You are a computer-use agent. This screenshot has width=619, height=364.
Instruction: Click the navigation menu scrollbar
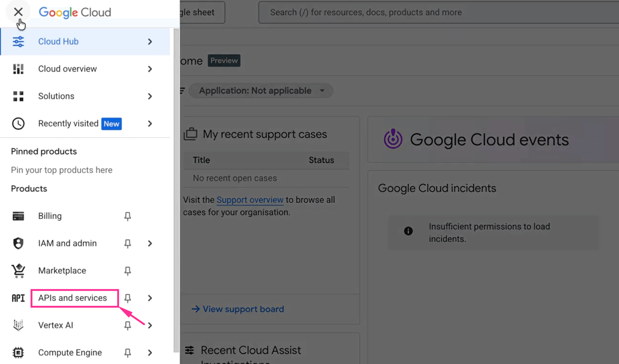click(176, 190)
